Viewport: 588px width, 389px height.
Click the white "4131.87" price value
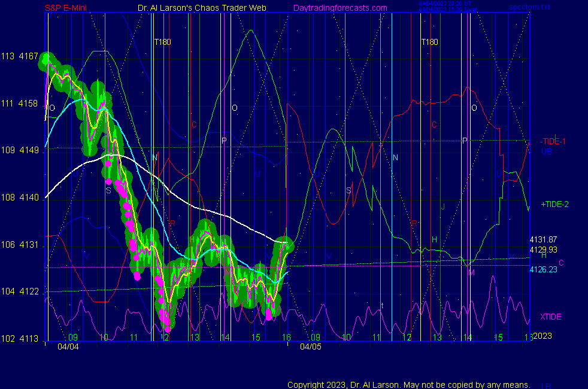(x=543, y=239)
